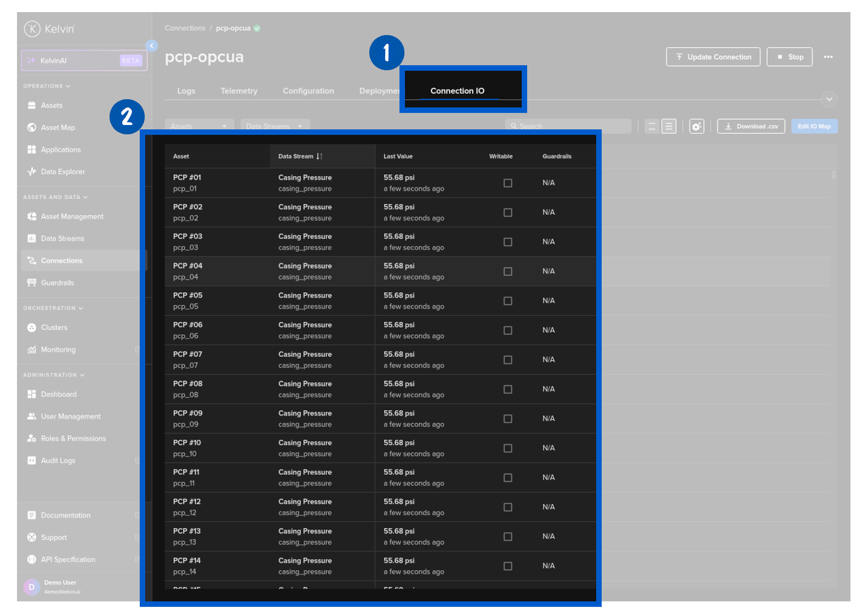
Task: Open the Assets filter dropdown
Action: 199,126
